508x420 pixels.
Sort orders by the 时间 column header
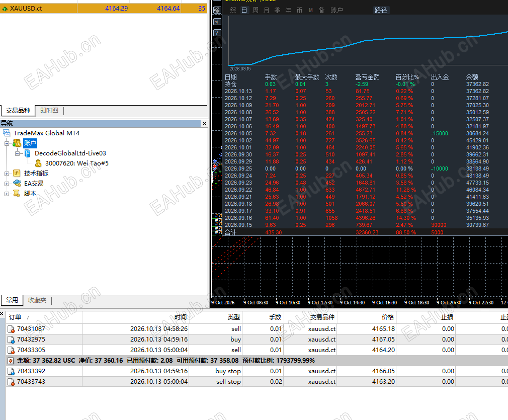[x=135, y=317]
